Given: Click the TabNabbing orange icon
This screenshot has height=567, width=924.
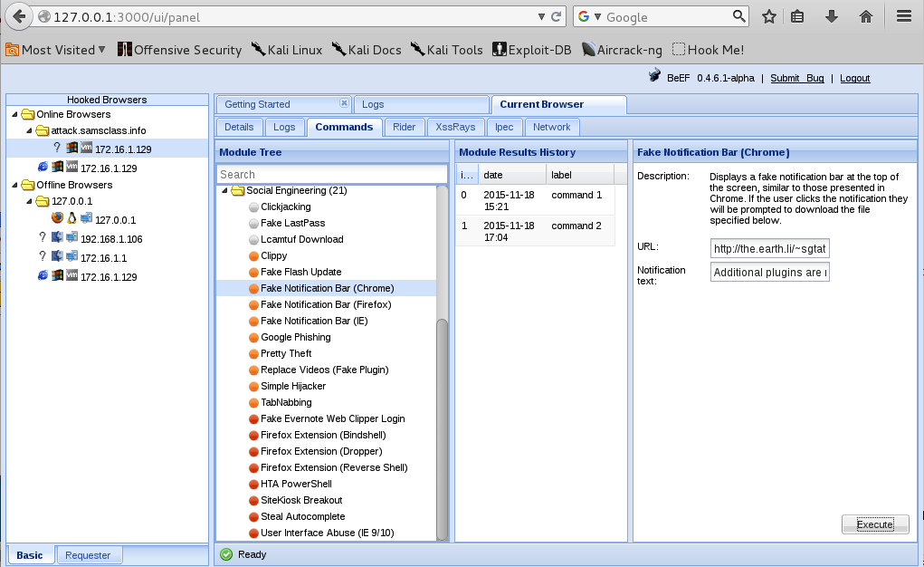Looking at the screenshot, I should pos(253,402).
